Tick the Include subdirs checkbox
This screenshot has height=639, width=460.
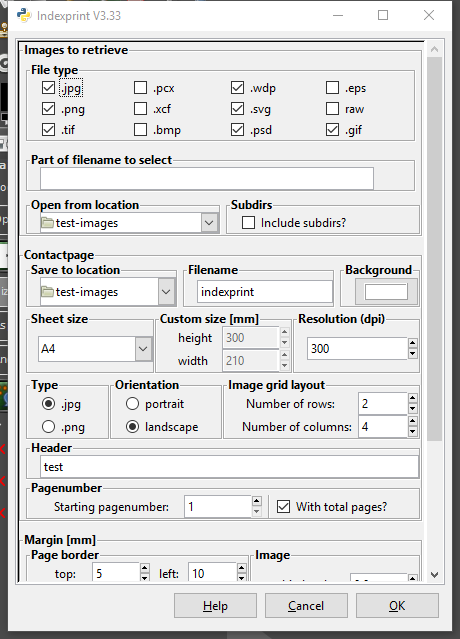pyautogui.click(x=249, y=223)
